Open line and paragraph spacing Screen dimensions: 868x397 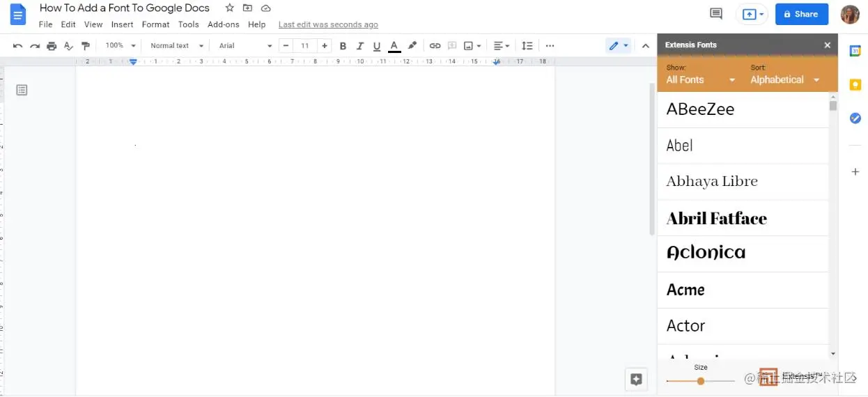[x=527, y=46]
